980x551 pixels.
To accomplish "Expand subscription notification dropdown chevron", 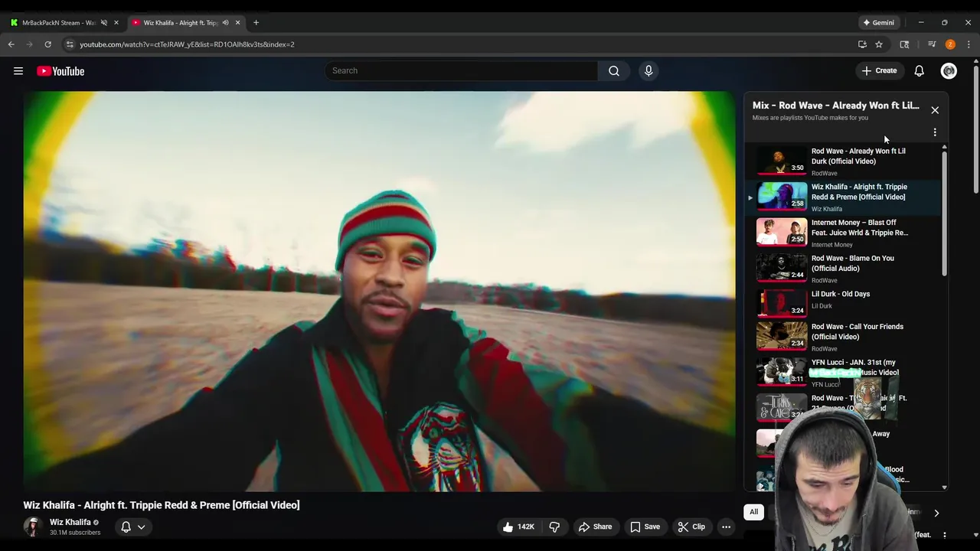I will 141,527.
